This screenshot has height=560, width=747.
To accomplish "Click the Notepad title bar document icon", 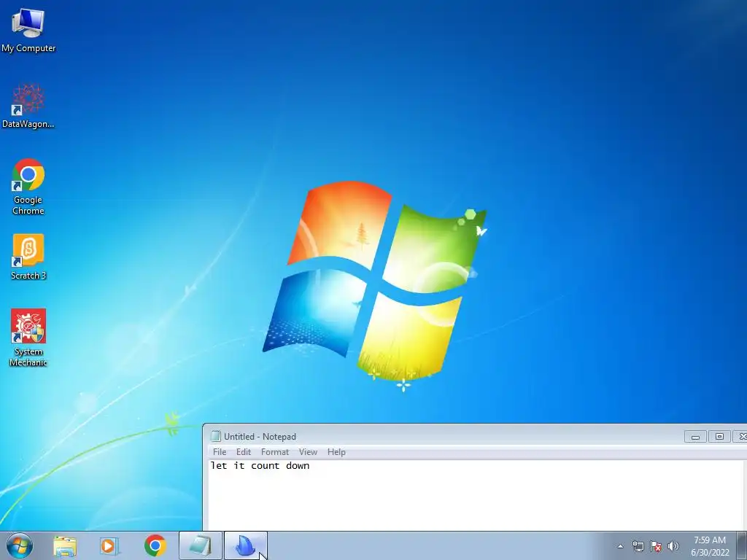I will (215, 436).
